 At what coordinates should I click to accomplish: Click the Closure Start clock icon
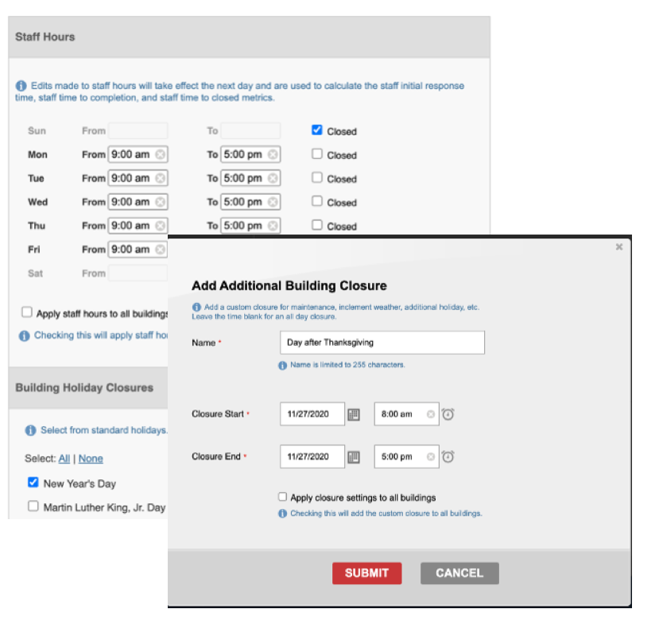pyautogui.click(x=448, y=414)
